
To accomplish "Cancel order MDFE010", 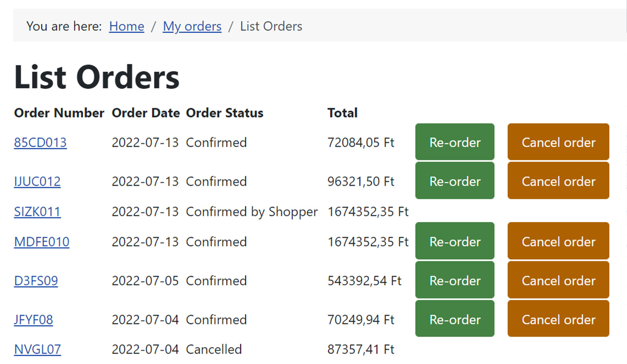I will (558, 241).
